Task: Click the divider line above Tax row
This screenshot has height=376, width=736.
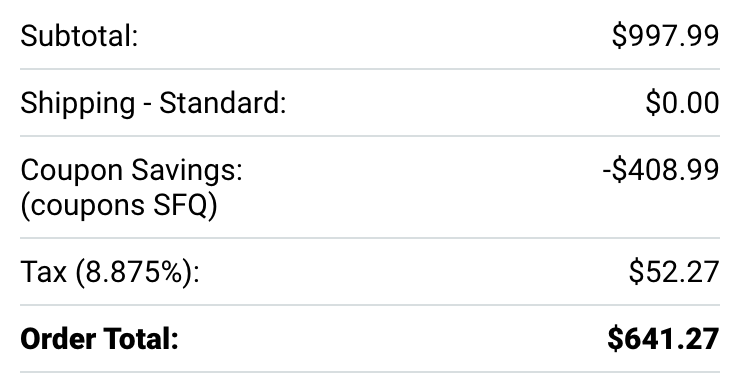Action: pyautogui.click(x=370, y=238)
